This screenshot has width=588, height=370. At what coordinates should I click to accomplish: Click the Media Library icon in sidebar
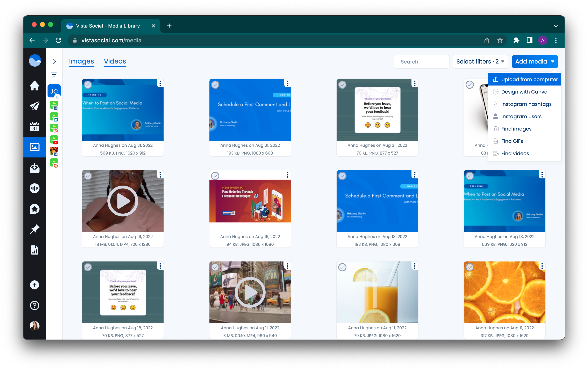coord(35,148)
